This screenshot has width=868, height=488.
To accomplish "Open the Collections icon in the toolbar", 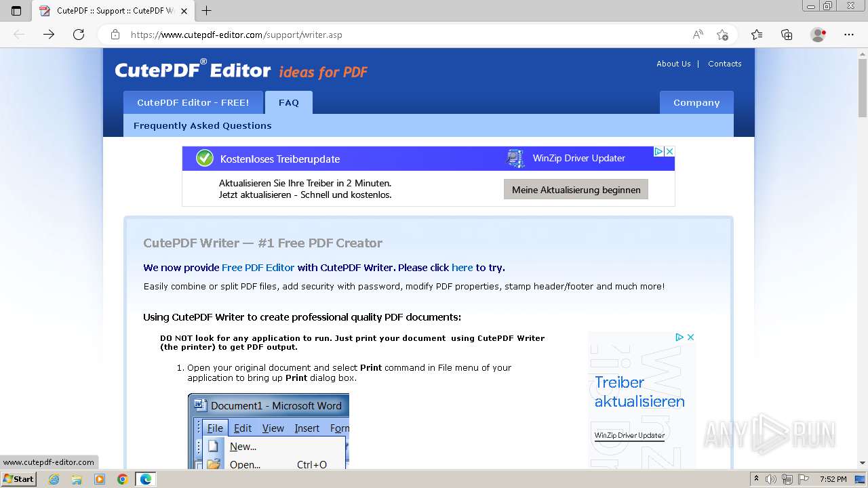I will point(787,35).
